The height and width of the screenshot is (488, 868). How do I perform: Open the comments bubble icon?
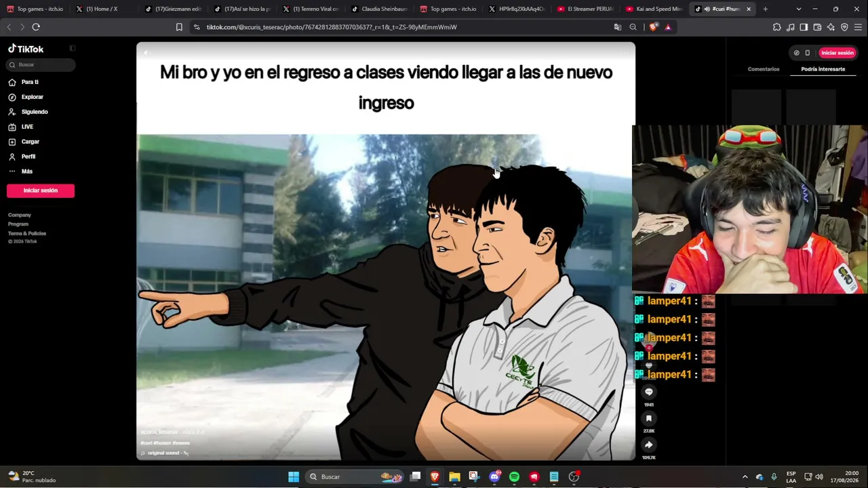point(649,392)
